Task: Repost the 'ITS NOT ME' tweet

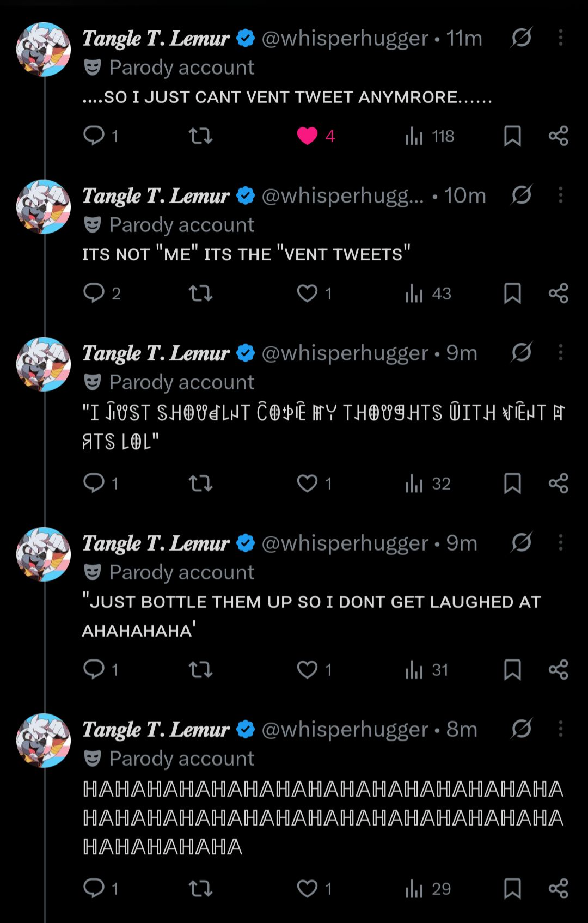Action: click(200, 293)
